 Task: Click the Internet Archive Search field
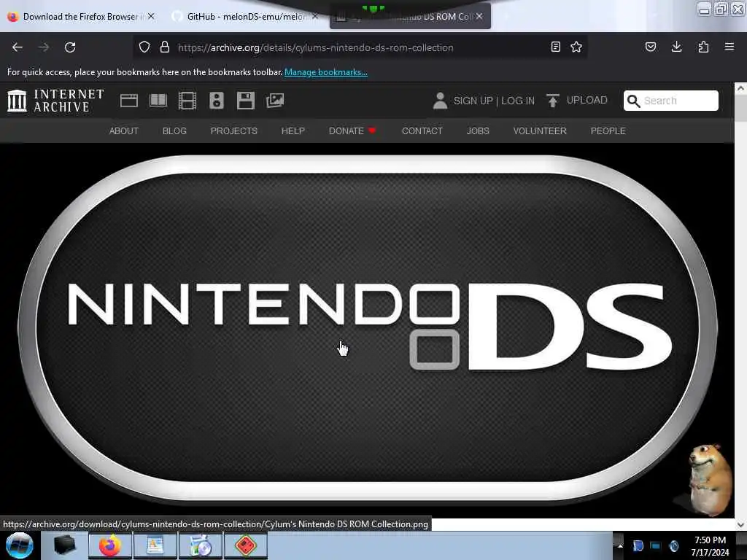tap(671, 101)
